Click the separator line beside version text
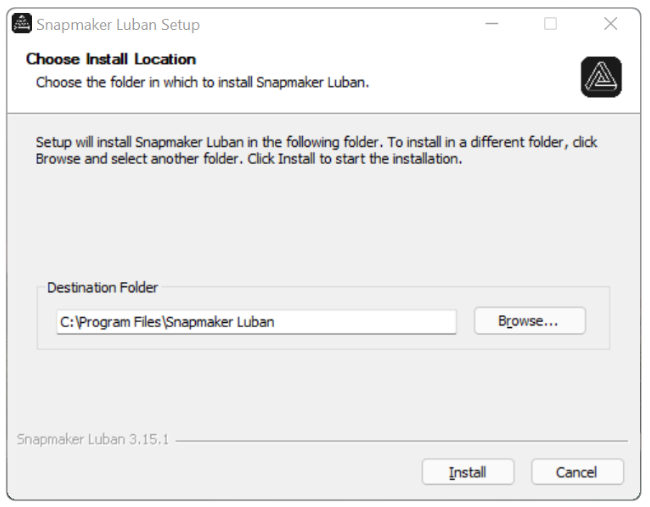This screenshot has width=650, height=507. coord(402,441)
